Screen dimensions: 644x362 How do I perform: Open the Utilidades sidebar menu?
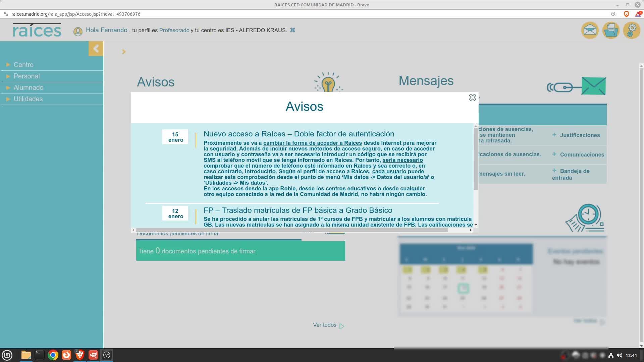pos(28,99)
